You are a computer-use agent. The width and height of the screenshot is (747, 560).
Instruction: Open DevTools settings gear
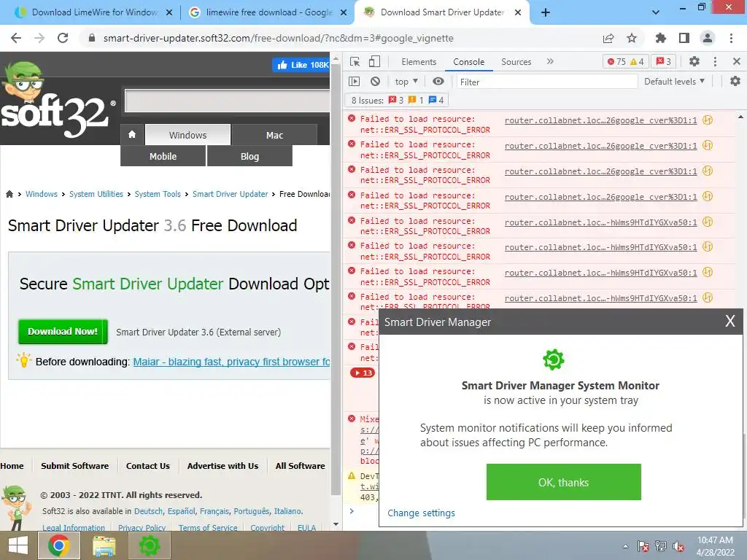694,61
